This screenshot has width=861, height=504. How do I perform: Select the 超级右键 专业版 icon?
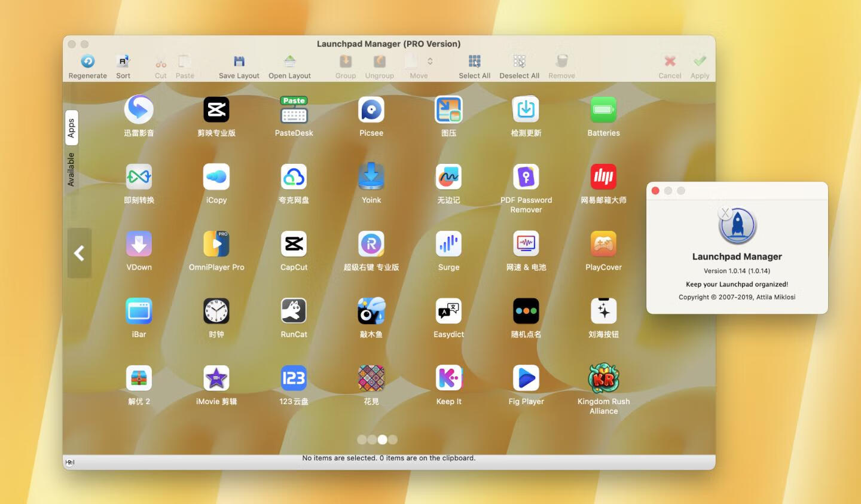(371, 244)
